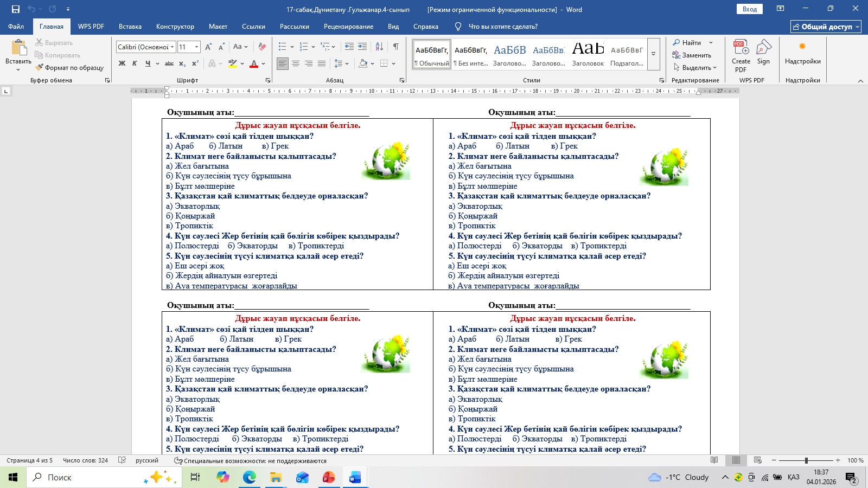Activate the Формат по образцу format painter
Image resolution: width=868 pixels, height=488 pixels.
69,68
